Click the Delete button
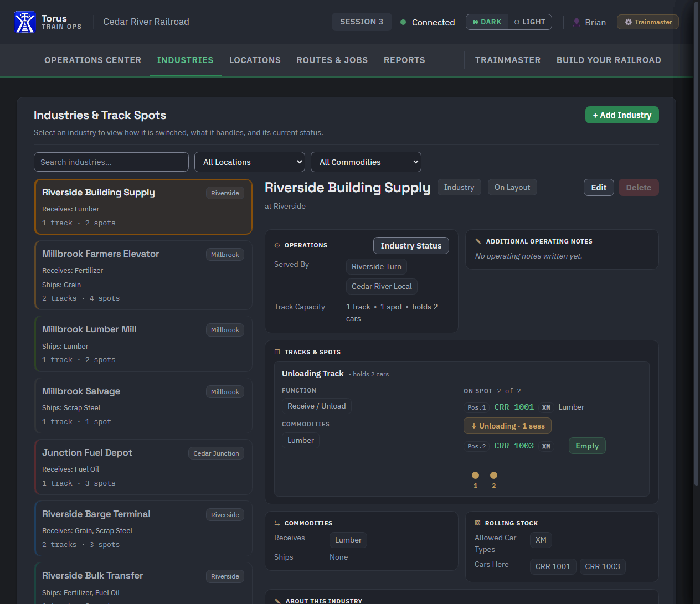Viewport: 700px width, 604px height. tap(639, 188)
